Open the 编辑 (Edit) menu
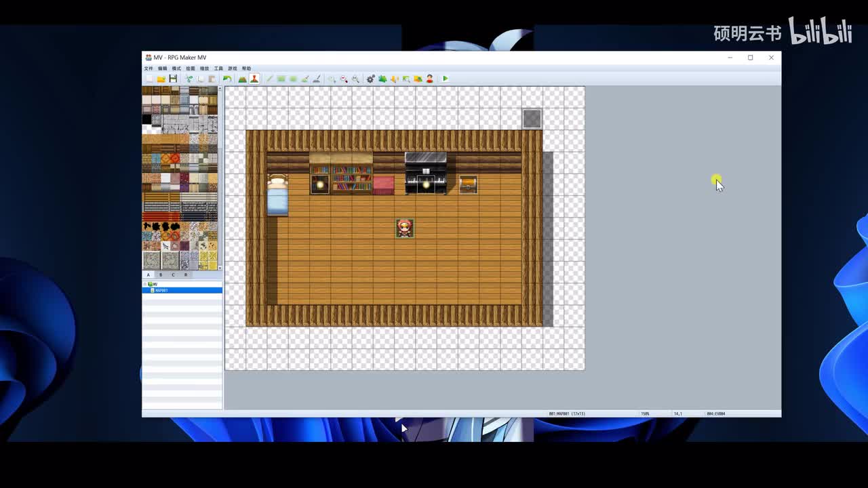This screenshot has height=488, width=868. (x=163, y=68)
